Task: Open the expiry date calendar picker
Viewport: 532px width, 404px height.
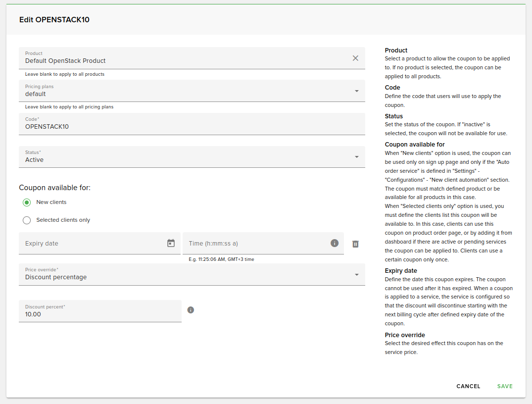Action: tap(171, 243)
